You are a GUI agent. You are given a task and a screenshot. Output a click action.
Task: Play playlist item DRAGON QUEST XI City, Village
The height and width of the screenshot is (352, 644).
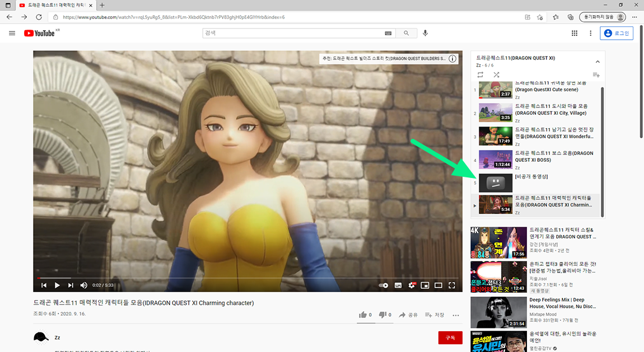coord(535,113)
